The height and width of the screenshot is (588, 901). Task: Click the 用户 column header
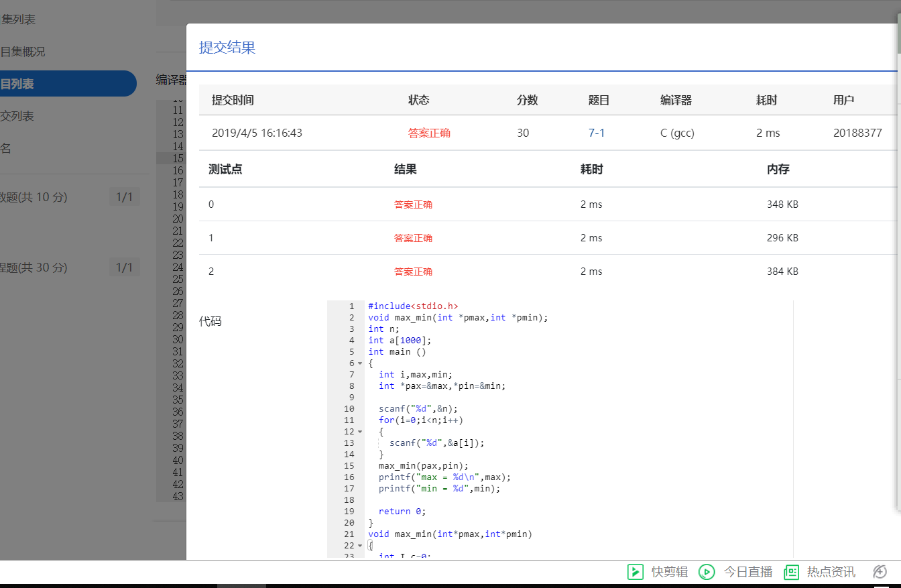(844, 100)
